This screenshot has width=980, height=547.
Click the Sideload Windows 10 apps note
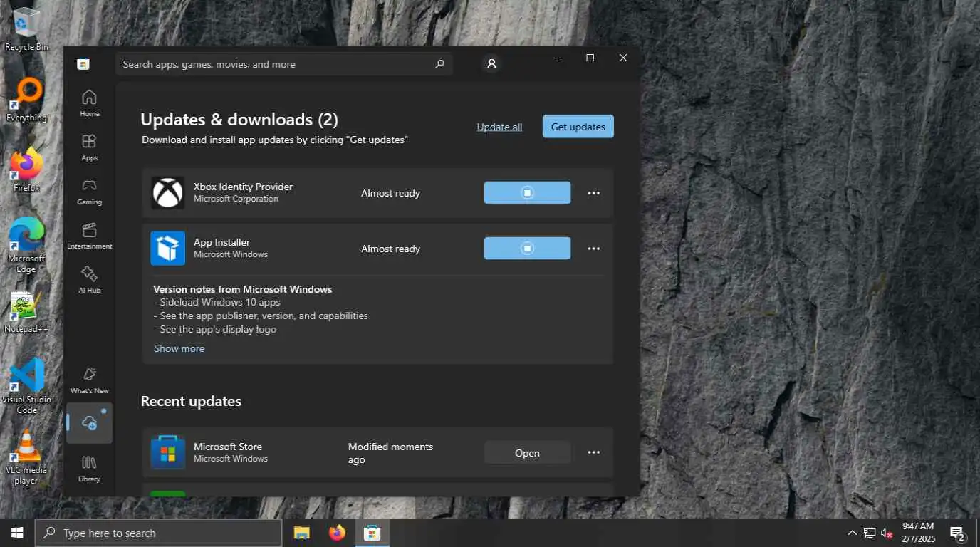217,302
